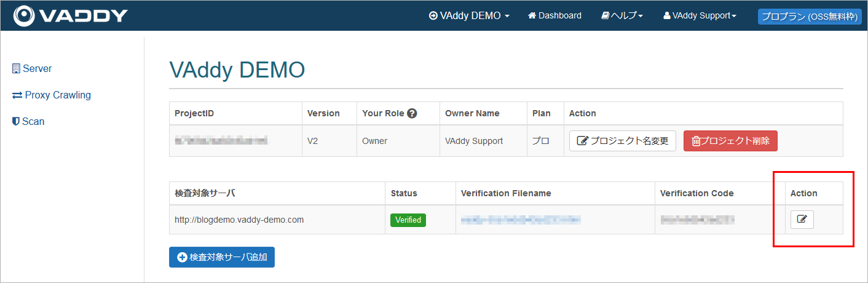Click the green Verified status badge
The width and height of the screenshot is (868, 283).
[408, 220]
